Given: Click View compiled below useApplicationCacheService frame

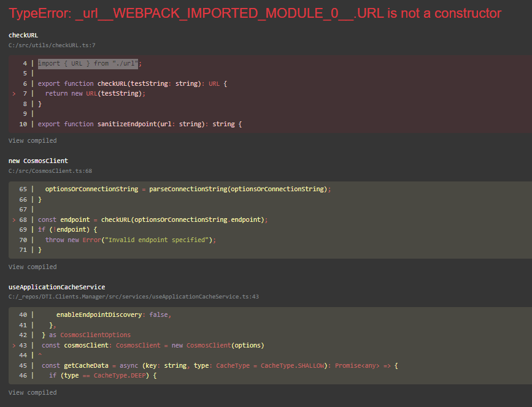Looking at the screenshot, I should 32,392.
